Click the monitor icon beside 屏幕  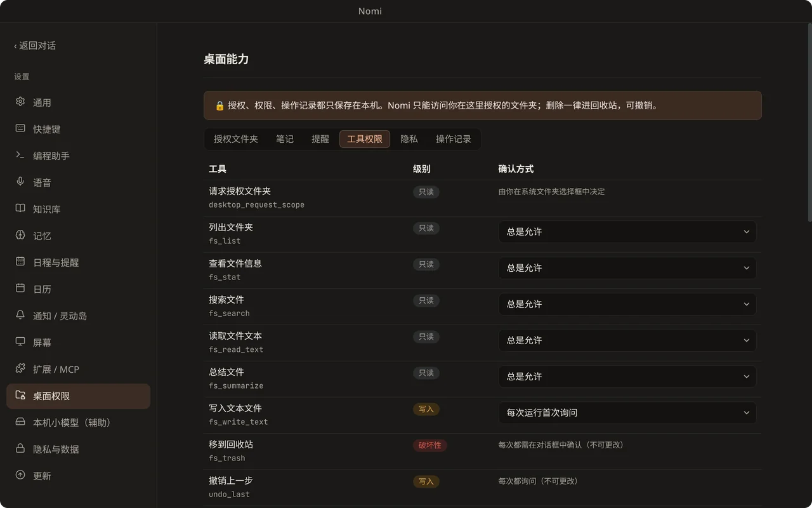[20, 342]
